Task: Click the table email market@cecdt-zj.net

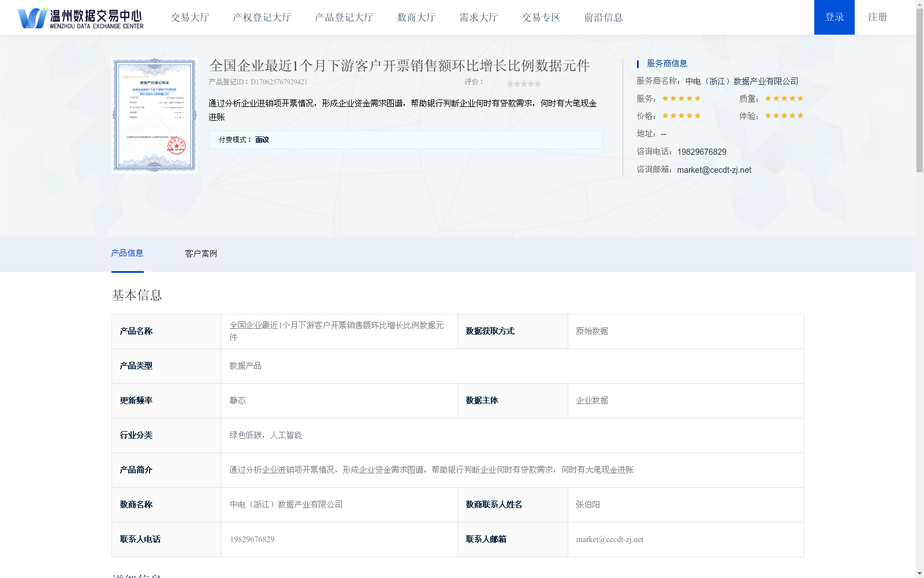Action: (610, 539)
